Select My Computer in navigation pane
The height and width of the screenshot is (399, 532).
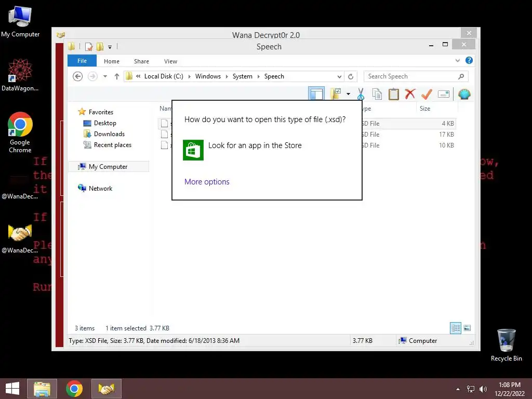(x=109, y=167)
